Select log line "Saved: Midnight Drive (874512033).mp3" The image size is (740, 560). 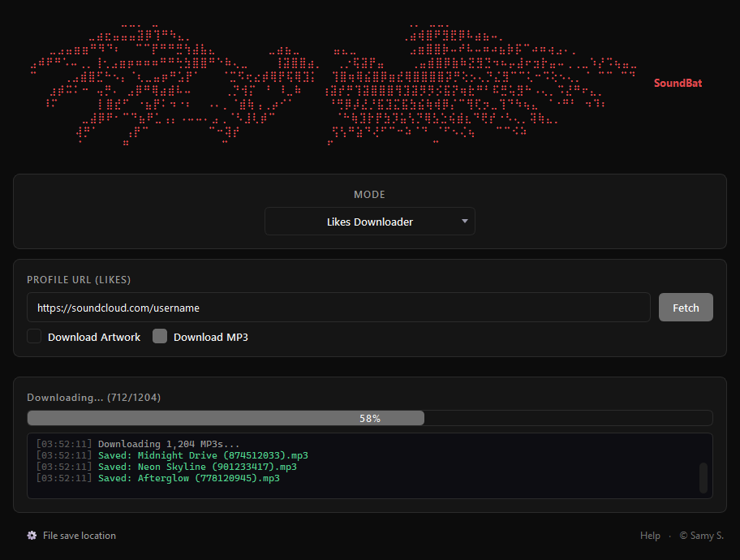click(x=203, y=455)
